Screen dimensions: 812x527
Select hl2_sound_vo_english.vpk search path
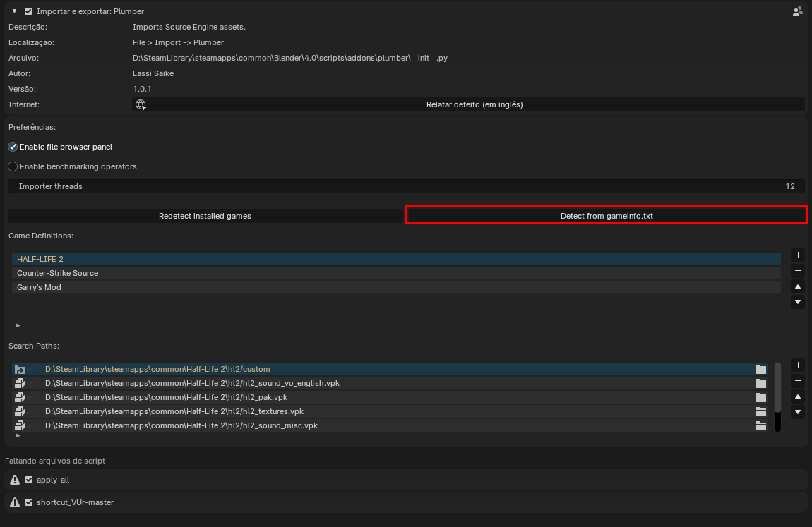(390, 383)
